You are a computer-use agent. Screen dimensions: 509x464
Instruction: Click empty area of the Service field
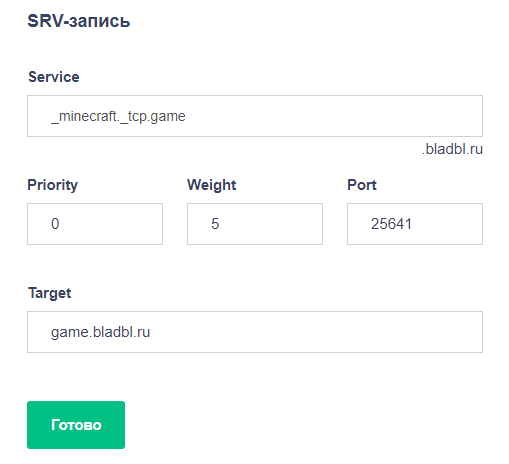[333, 116]
